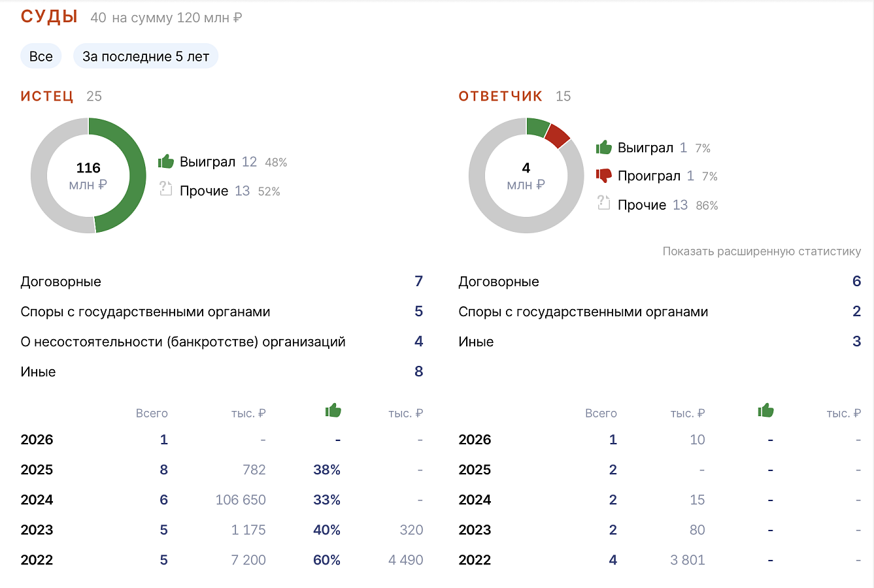Click the red segment of Ответчик donut chart

(x=558, y=135)
